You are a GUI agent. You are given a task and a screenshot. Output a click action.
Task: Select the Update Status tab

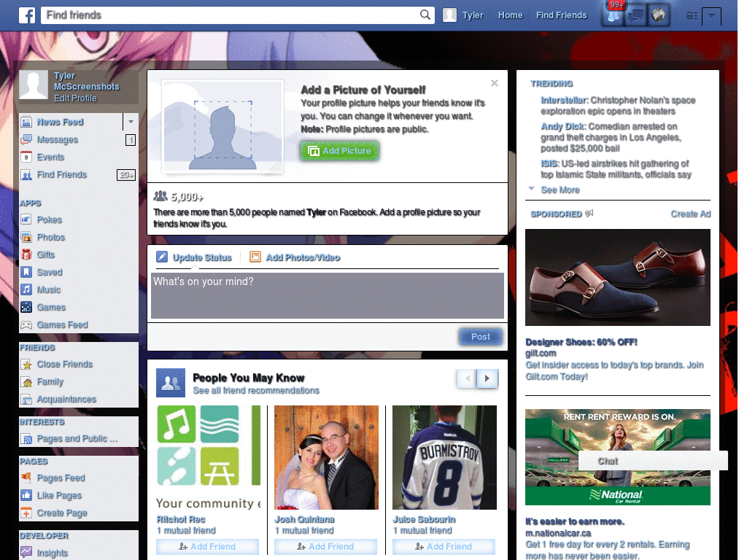point(194,257)
